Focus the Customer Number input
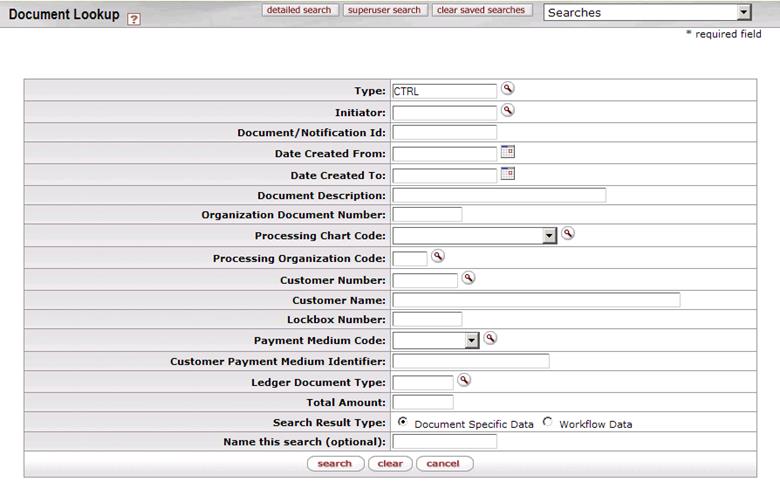The width and height of the screenshot is (780, 482). coord(425,281)
